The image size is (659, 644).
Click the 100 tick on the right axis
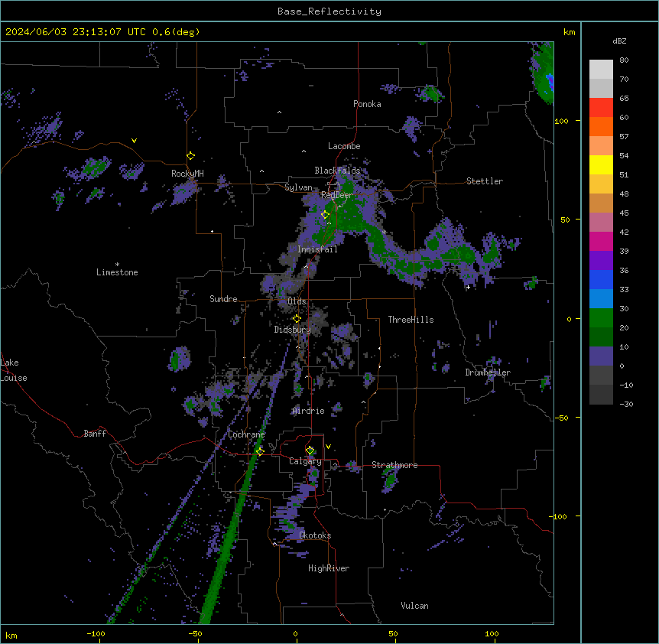(561, 121)
